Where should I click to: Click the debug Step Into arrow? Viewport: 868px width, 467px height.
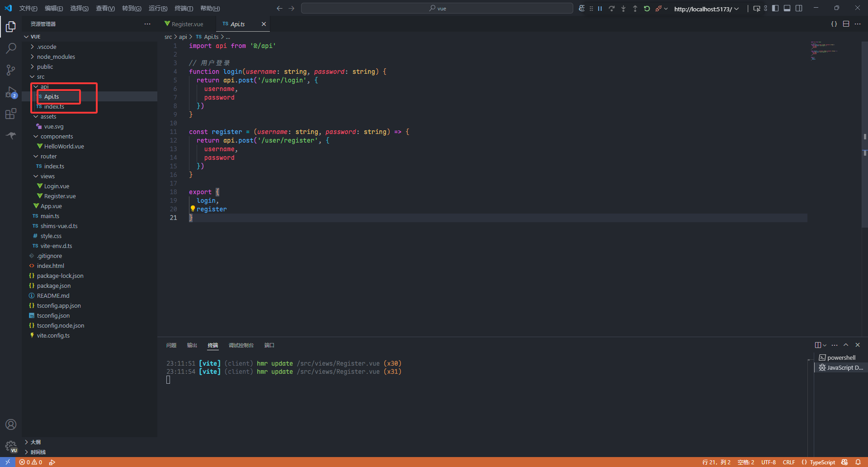(x=623, y=9)
